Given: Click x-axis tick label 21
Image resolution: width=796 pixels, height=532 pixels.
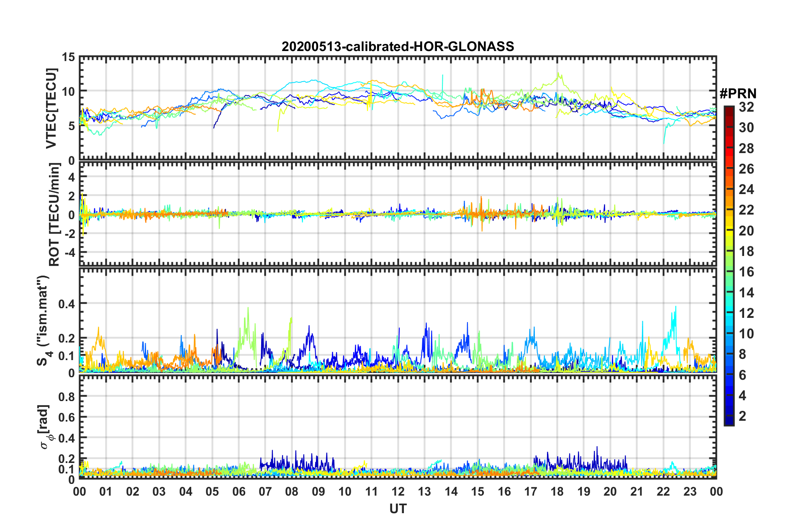Looking at the screenshot, I should pos(637,491).
